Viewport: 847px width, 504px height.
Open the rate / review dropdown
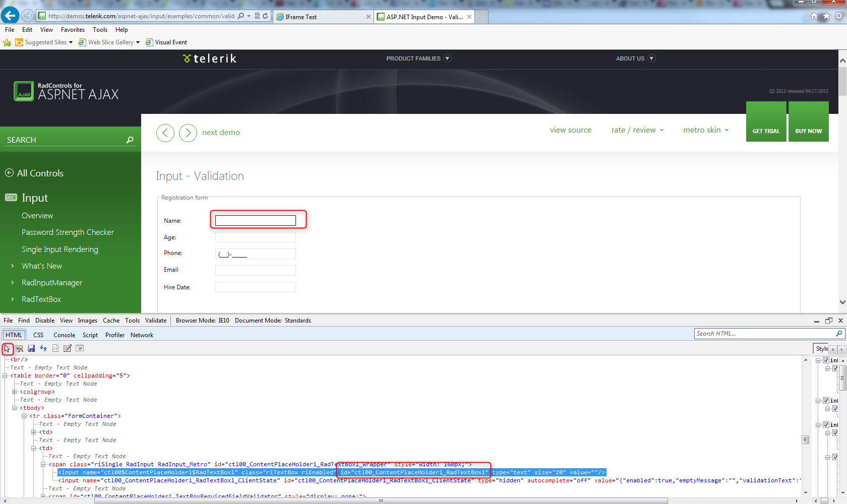click(x=638, y=130)
